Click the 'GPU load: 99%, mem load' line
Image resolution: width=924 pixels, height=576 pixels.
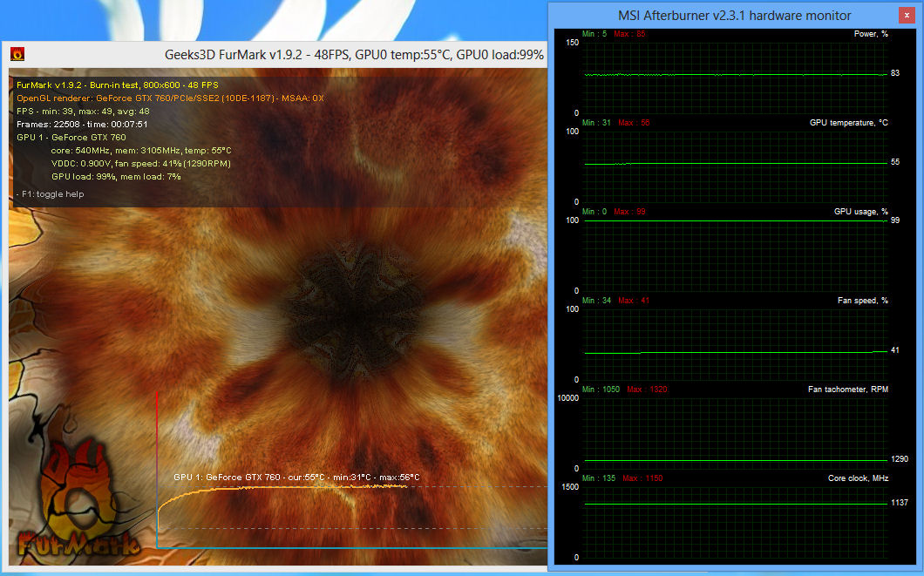click(116, 176)
